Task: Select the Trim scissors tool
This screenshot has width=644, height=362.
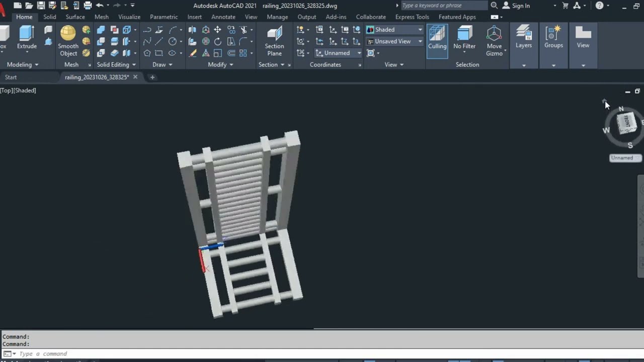Action: click(x=244, y=30)
